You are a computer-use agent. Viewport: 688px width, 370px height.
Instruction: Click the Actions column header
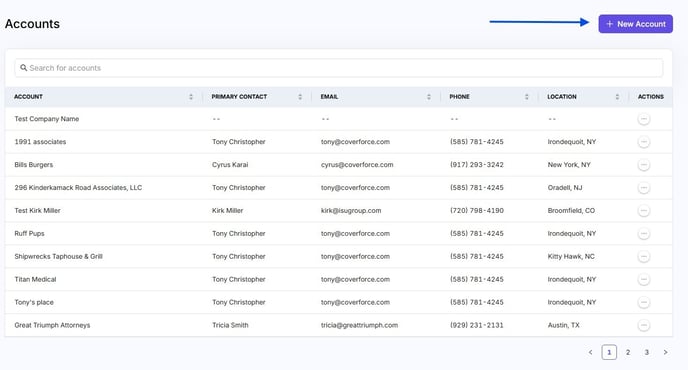tap(651, 97)
